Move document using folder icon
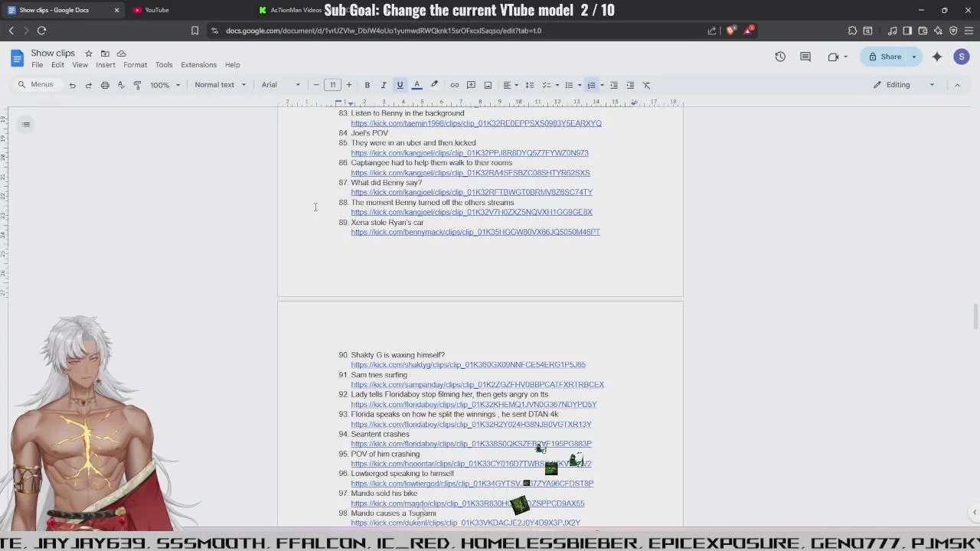980x551 pixels. 105,54
